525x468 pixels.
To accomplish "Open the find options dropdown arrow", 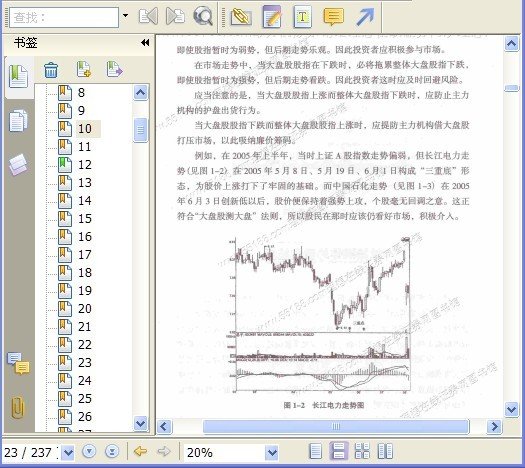I will coord(126,15).
